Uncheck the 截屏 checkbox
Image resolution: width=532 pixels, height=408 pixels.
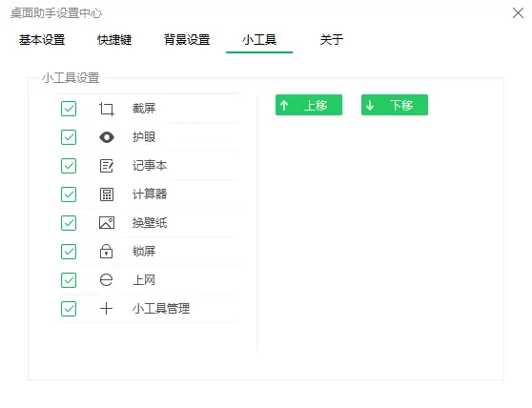tap(69, 109)
